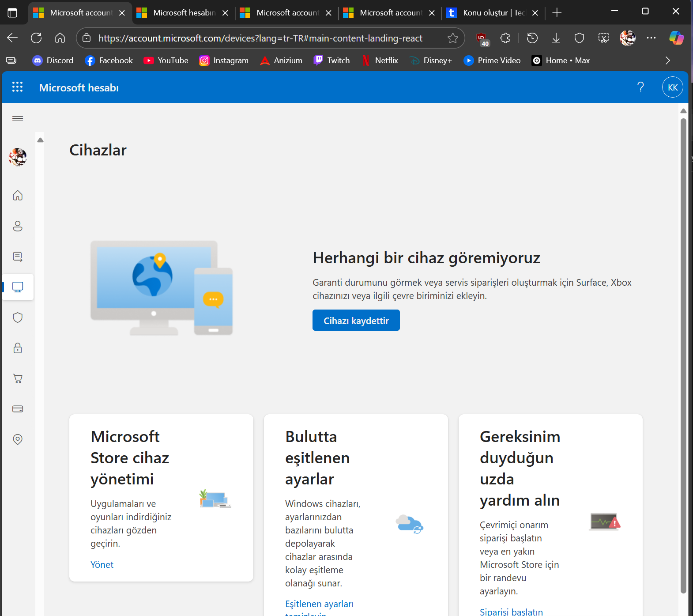Open the Facebook bookmark

point(109,60)
